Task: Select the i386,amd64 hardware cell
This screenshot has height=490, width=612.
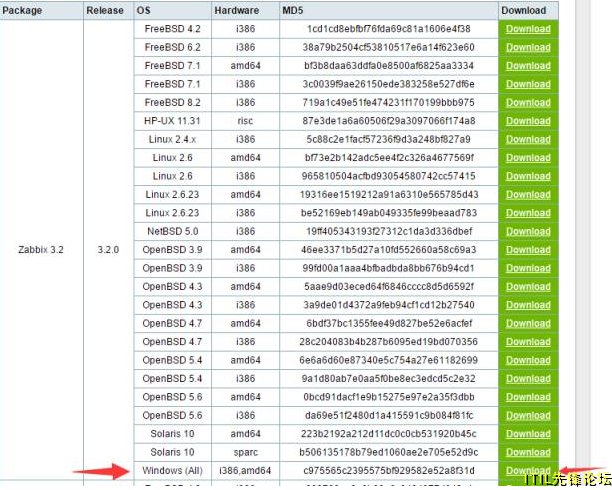Action: (246, 470)
